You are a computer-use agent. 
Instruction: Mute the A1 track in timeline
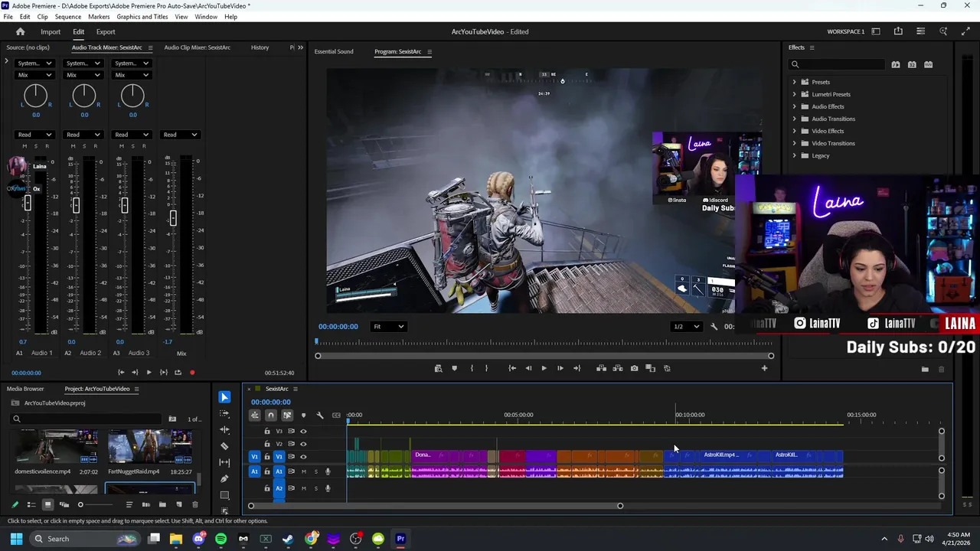click(304, 472)
